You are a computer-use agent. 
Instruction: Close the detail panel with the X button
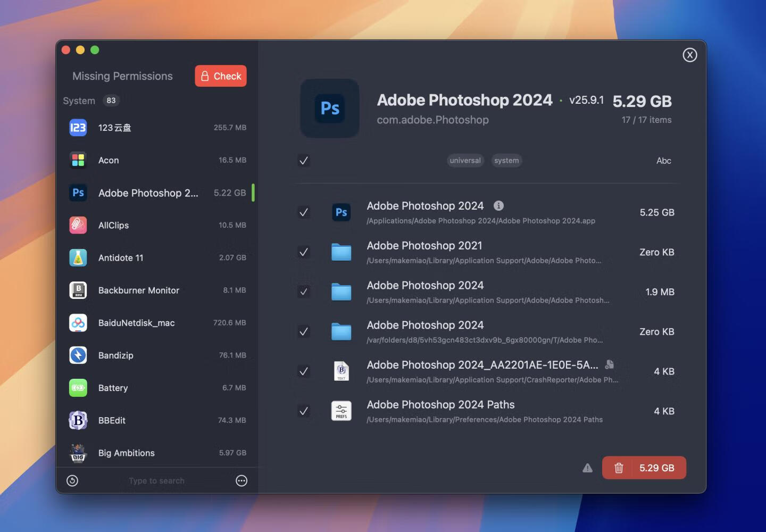[690, 55]
